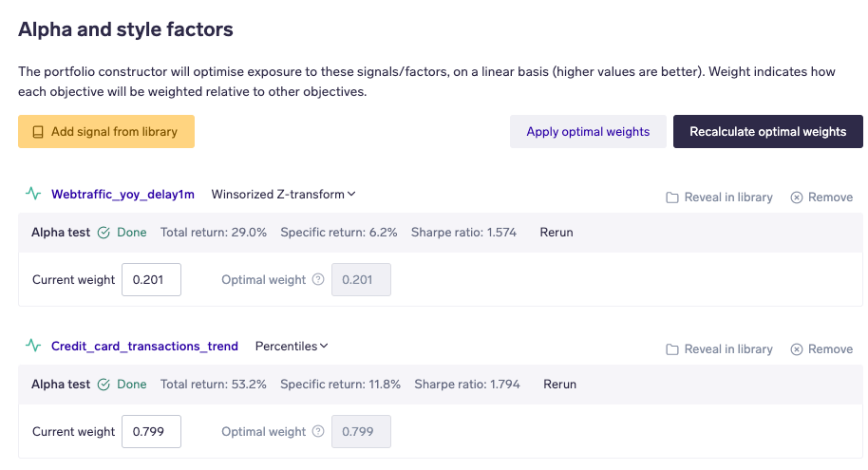Open the Credit_card_transactions_trend signal link
This screenshot has width=868, height=470.
[x=144, y=347]
